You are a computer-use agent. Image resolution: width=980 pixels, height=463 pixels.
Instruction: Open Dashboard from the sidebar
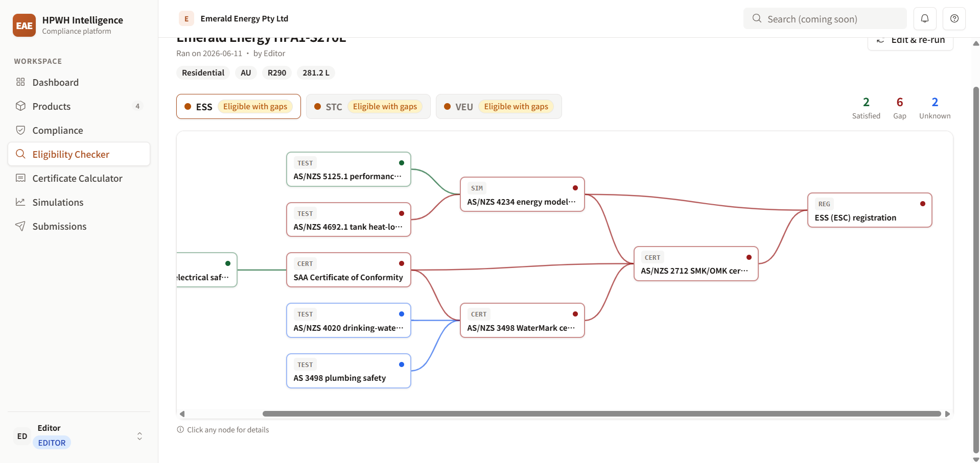click(79, 82)
